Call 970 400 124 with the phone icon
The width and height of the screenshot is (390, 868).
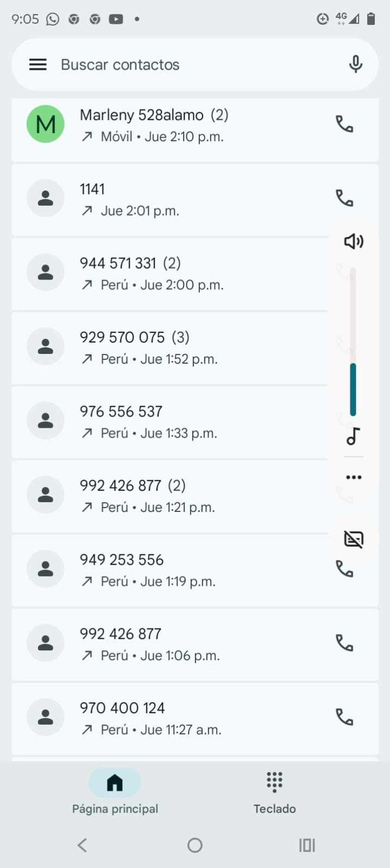(344, 718)
